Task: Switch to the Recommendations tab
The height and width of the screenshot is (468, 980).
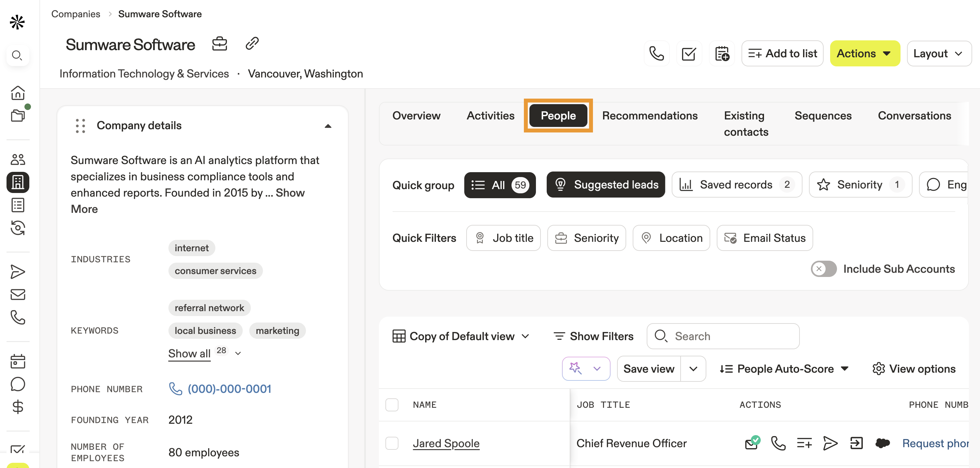Action: [649, 116]
